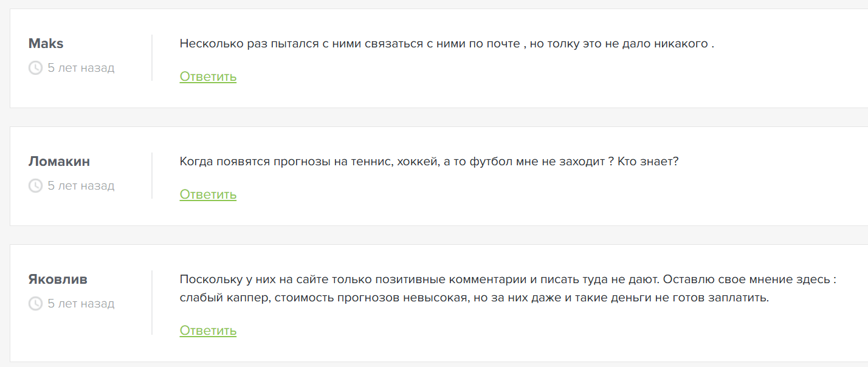Click Ответить under Ломакин's comment

(x=208, y=194)
